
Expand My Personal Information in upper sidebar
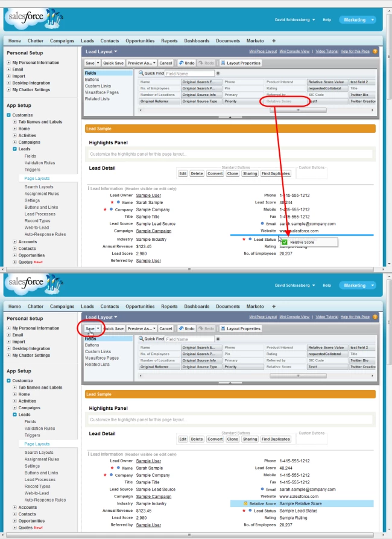(x=8, y=63)
